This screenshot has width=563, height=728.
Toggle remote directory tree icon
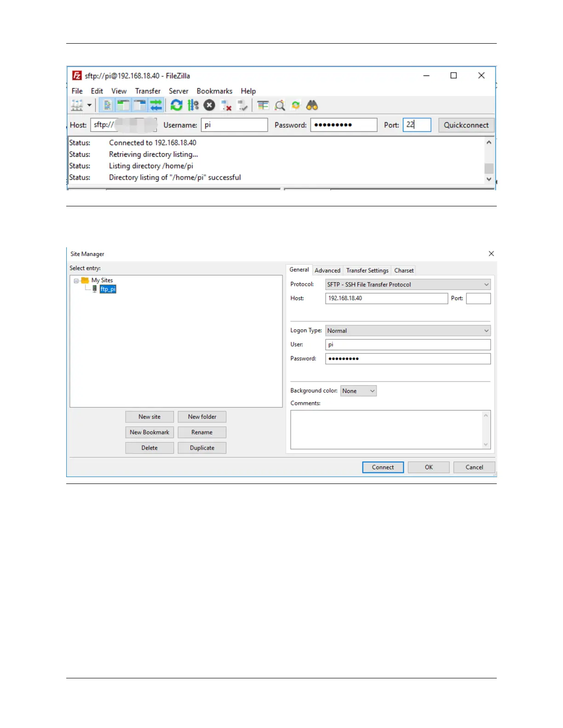coord(139,106)
